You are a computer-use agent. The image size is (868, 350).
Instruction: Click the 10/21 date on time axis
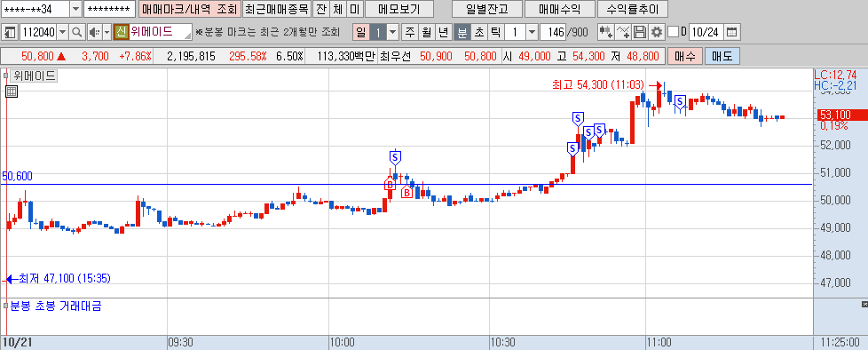[x=17, y=343]
